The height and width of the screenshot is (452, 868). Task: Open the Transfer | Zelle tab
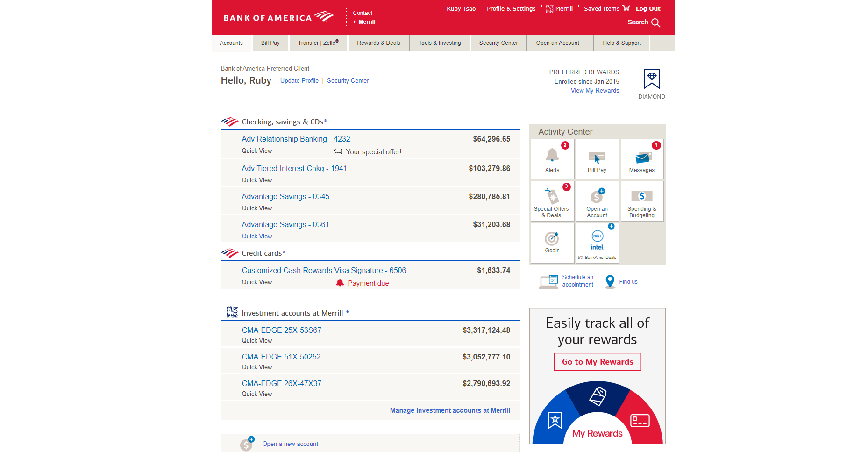point(319,43)
